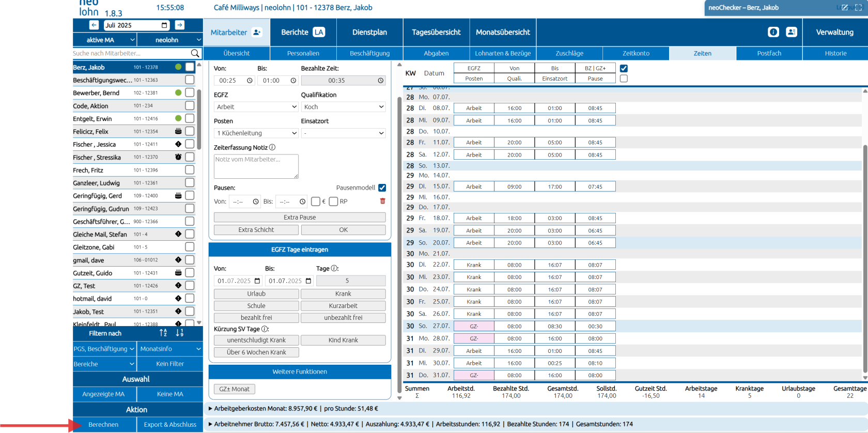This screenshot has width=868, height=433.
Task: Click the Extra Schicht button
Action: [256, 230]
